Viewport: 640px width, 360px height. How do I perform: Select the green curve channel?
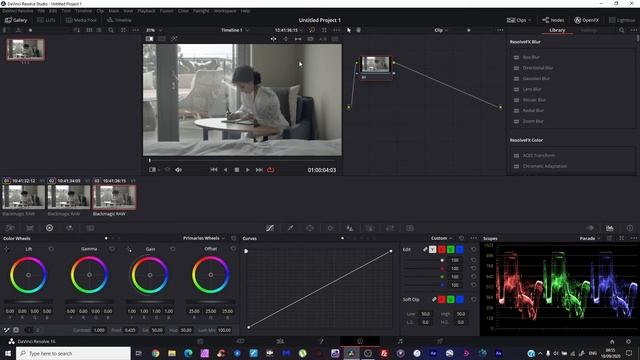(x=451, y=249)
